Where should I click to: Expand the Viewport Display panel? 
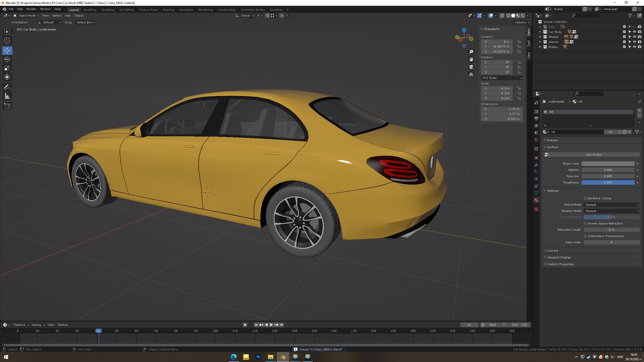(559, 257)
